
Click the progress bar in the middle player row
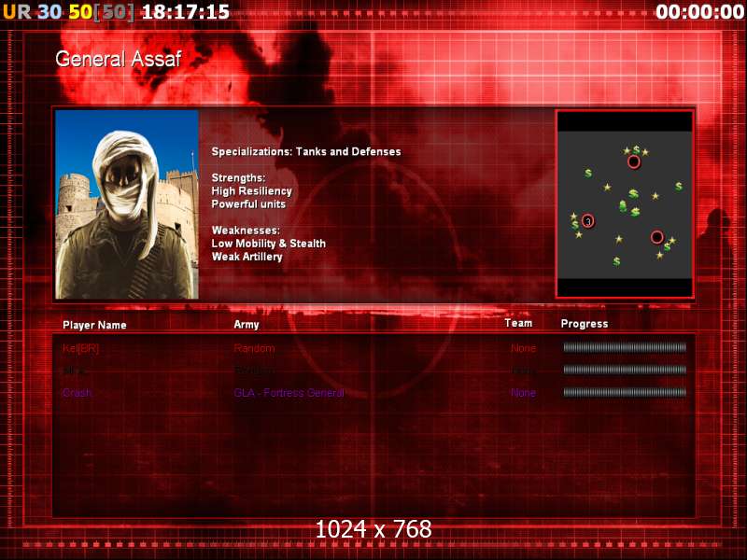[625, 370]
